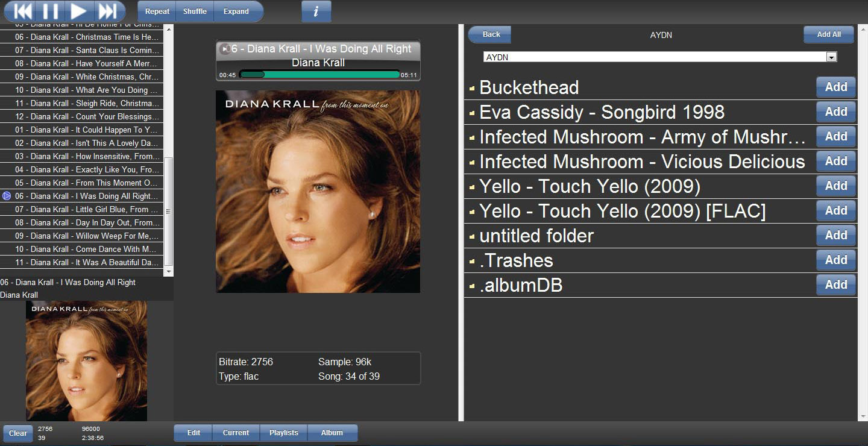Viewport: 868px width, 446px height.
Task: Toggle the Expand view button
Action: coord(236,11)
